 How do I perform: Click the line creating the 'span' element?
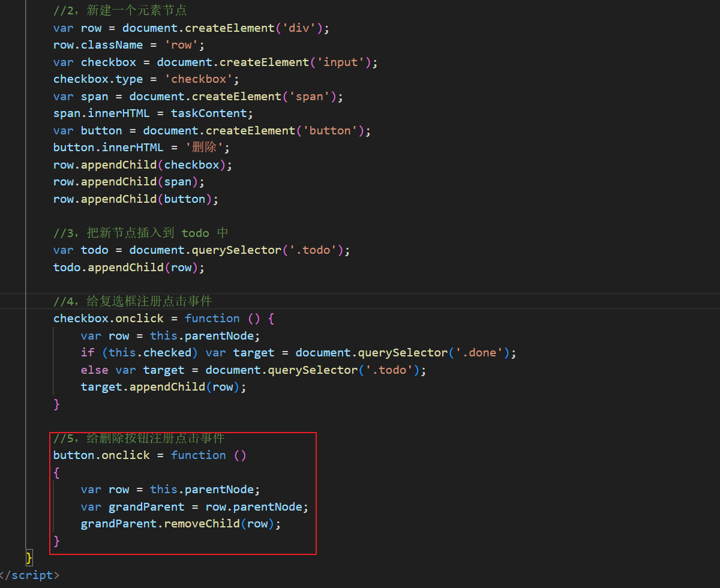pyautogui.click(x=198, y=97)
